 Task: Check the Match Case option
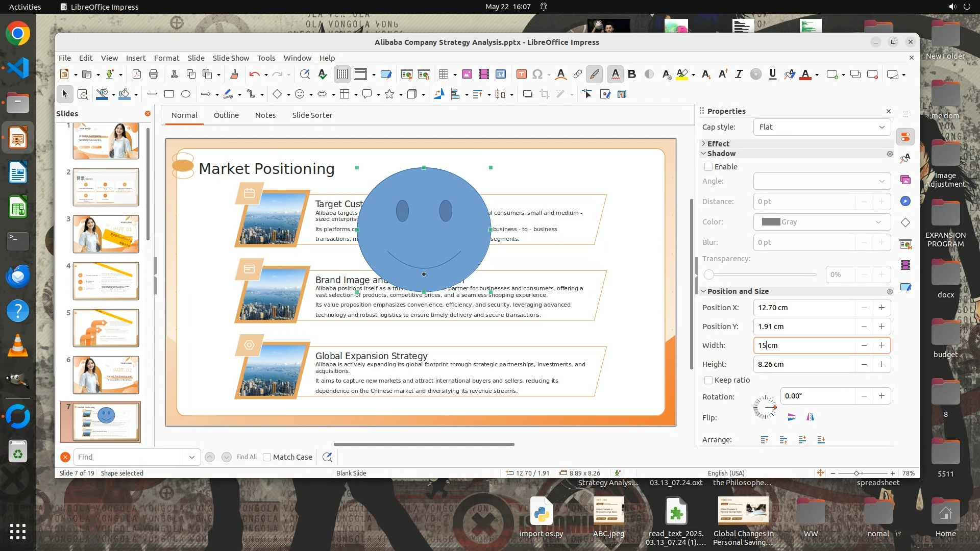coord(267,457)
